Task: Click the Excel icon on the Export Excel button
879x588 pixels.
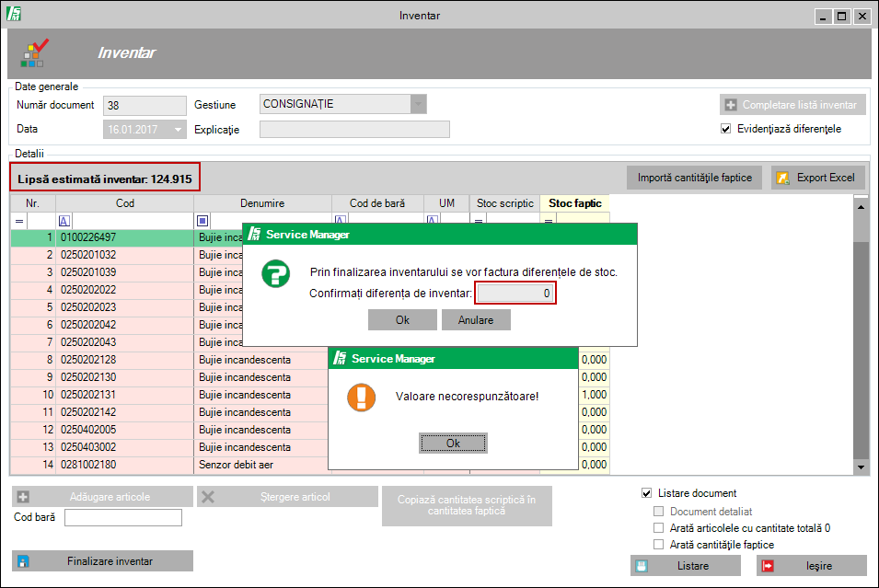Action: click(782, 179)
